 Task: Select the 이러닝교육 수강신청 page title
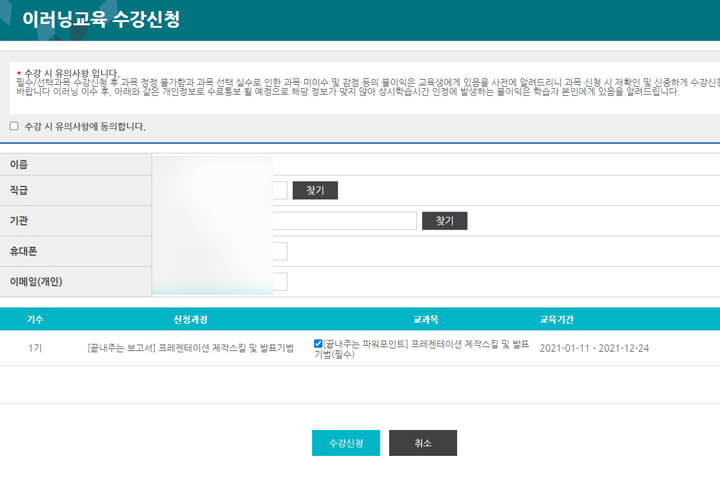[101, 19]
